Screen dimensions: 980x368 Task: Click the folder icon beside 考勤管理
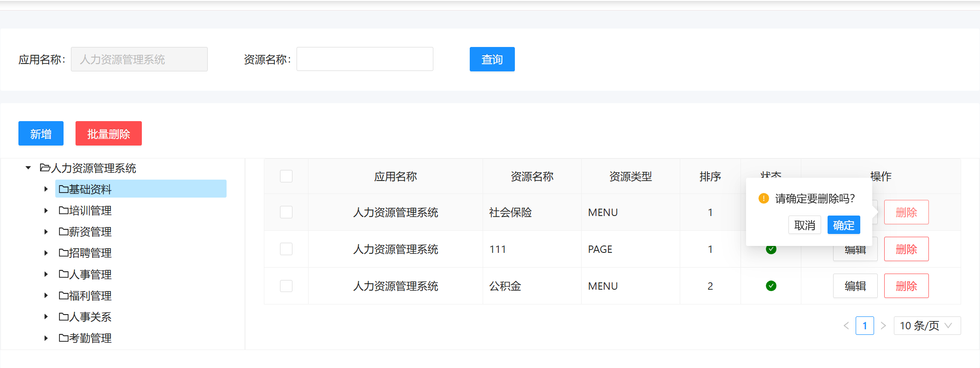64,338
